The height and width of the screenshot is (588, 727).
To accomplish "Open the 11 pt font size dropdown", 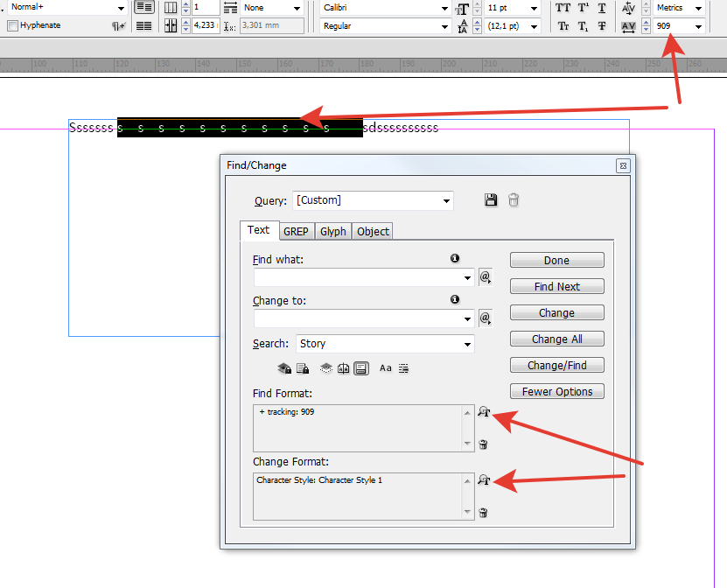I will (535, 9).
